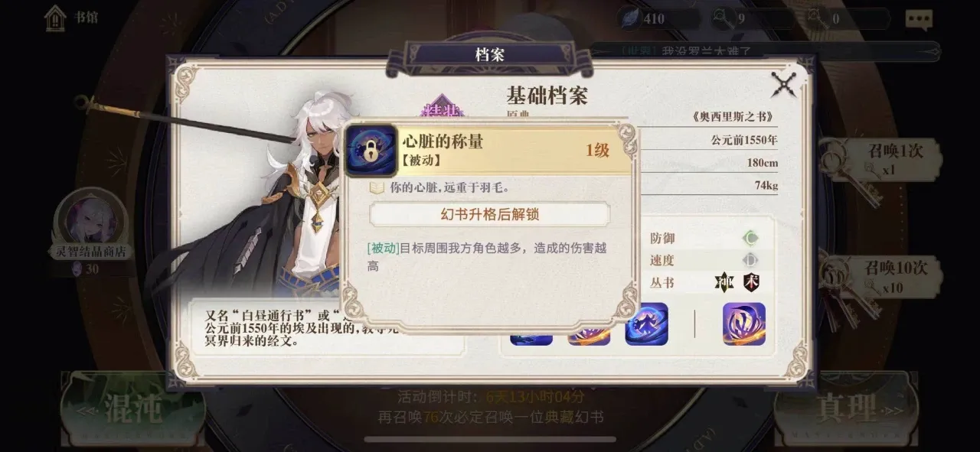Click the key counter showing 9

[752, 18]
